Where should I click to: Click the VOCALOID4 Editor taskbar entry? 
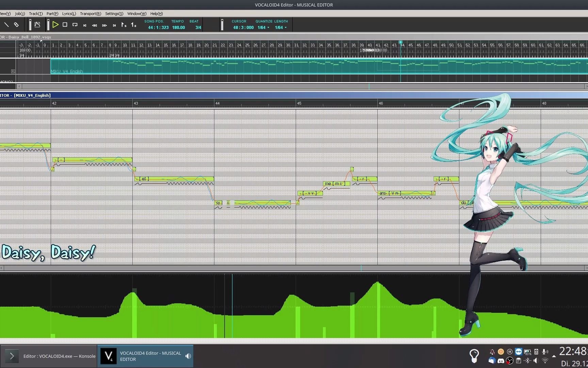click(x=145, y=356)
